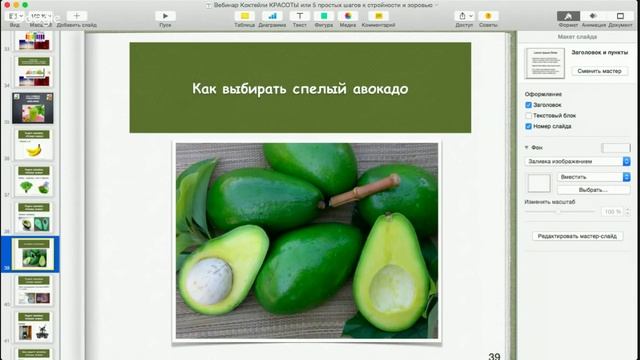This screenshot has height=360, width=640.
Task: Adjust the Изменить масштаб scale slider
Action: (560, 211)
